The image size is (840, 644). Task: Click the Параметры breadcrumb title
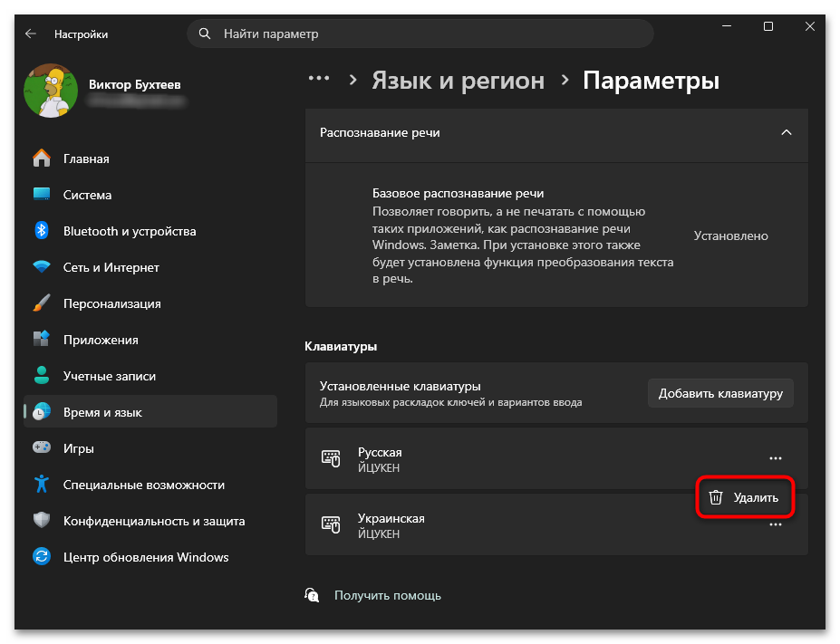[x=651, y=81]
